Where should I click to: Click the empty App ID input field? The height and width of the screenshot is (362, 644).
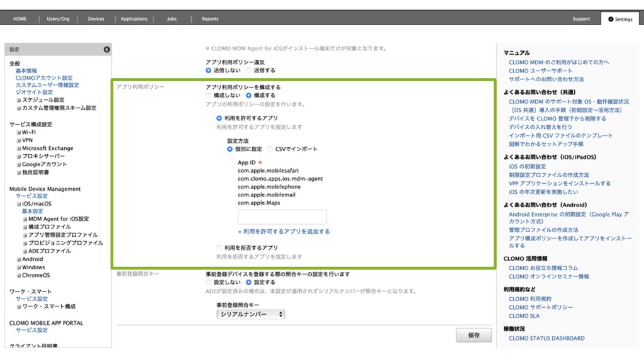point(282,217)
